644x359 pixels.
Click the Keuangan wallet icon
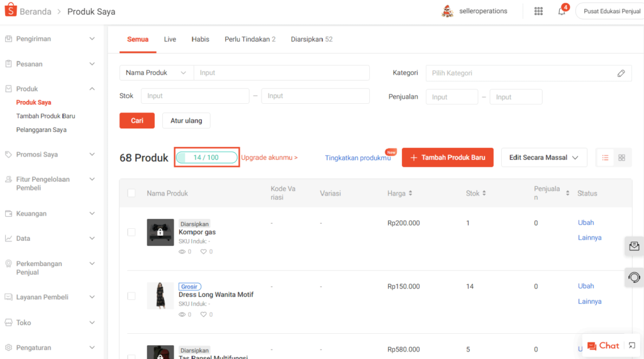coord(8,214)
